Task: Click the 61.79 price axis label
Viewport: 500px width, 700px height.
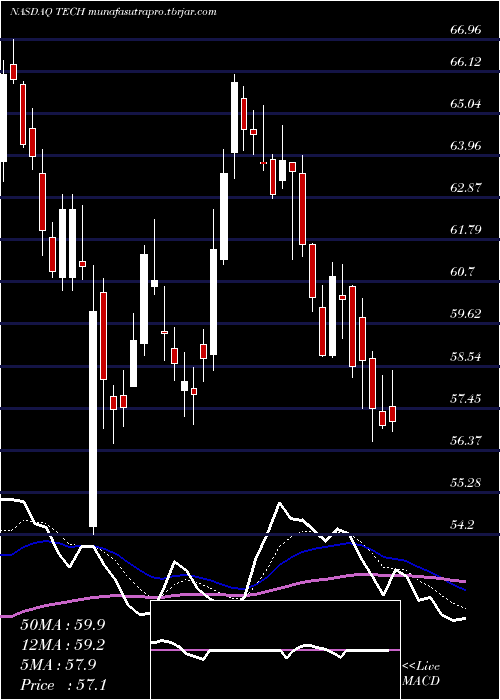Action: pyautogui.click(x=466, y=230)
